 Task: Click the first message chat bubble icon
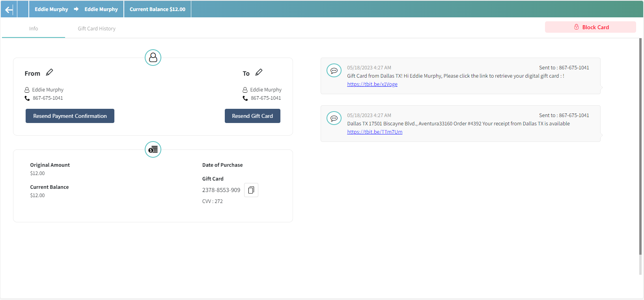pyautogui.click(x=334, y=71)
